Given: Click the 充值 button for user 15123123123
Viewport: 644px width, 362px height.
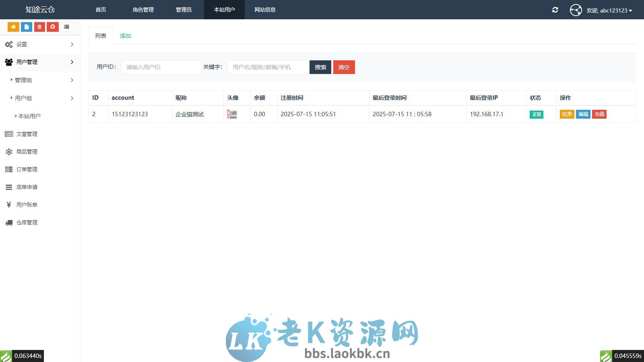Looking at the screenshot, I should pyautogui.click(x=599, y=114).
